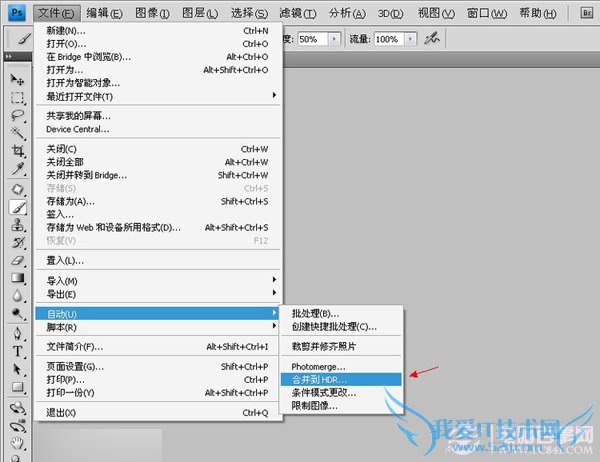Viewport: 600px width, 462px height.
Task: Select the Lasso tool
Action: [x=17, y=116]
